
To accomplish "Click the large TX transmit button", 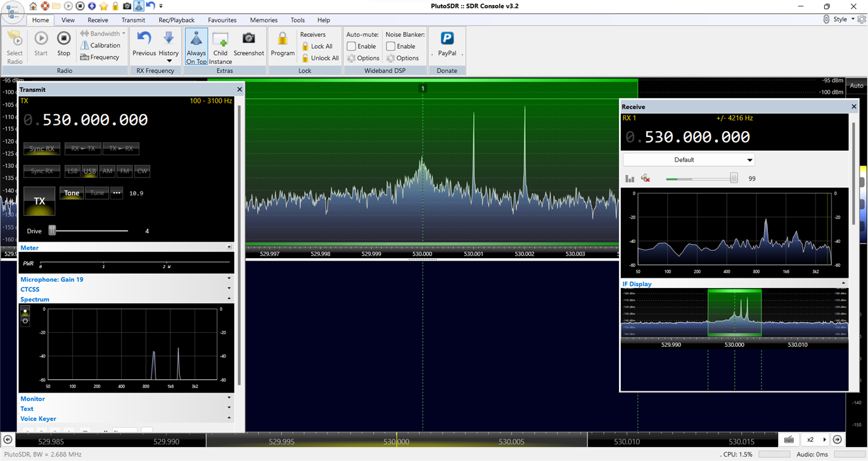I will (x=39, y=201).
